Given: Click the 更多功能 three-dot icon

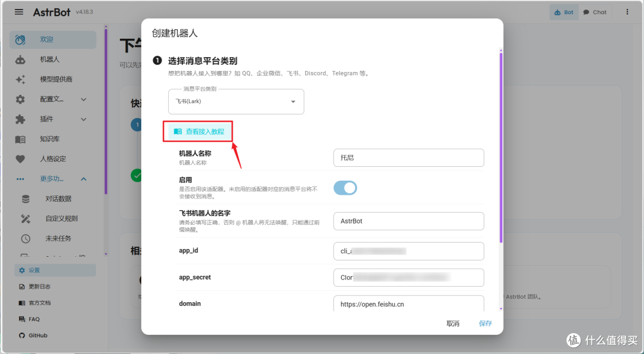Looking at the screenshot, I should coord(20,179).
